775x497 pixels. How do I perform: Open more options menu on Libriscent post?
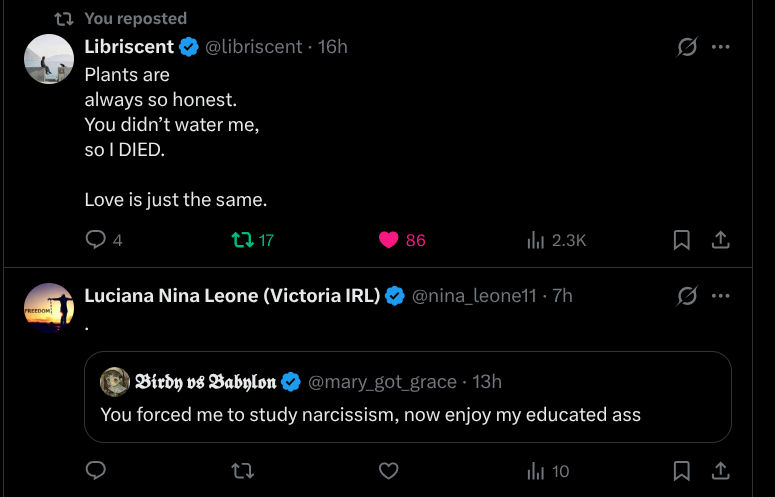coord(720,47)
